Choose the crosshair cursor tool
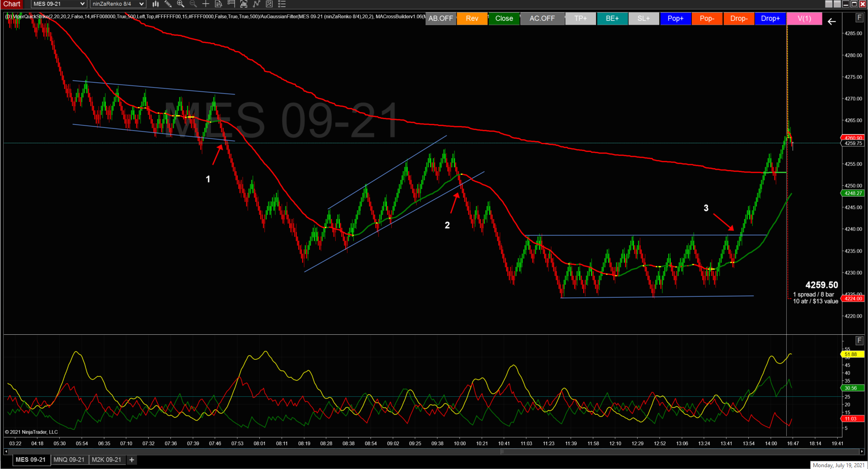Viewport: 868px width, 469px height. 206,4
